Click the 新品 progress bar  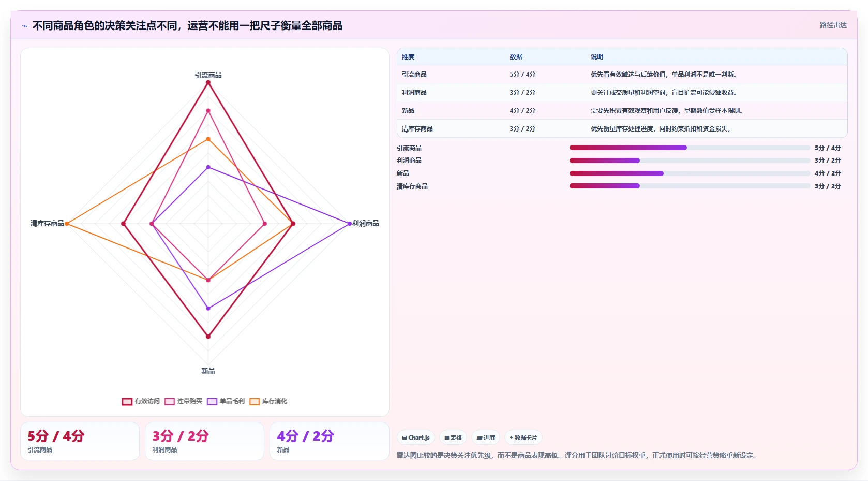690,173
